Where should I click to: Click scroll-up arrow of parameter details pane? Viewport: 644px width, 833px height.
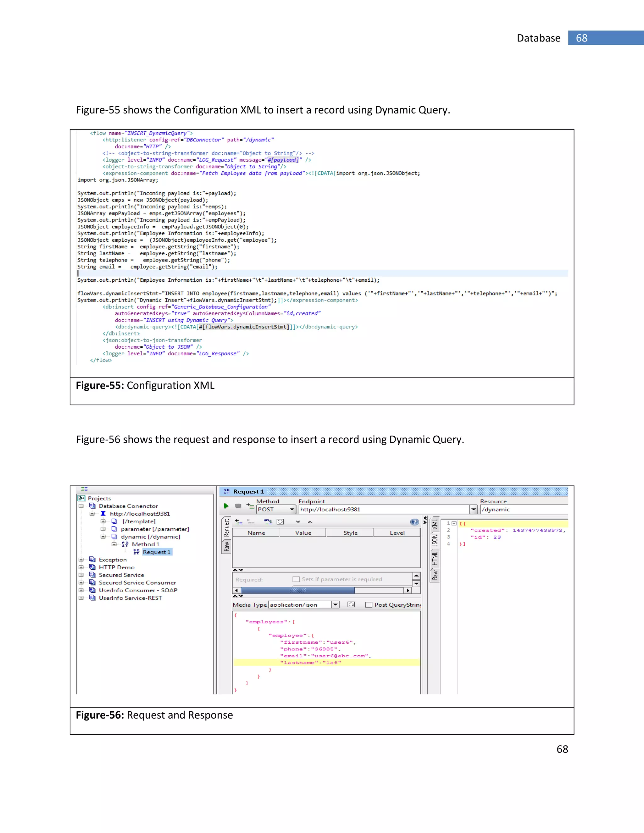(416, 576)
